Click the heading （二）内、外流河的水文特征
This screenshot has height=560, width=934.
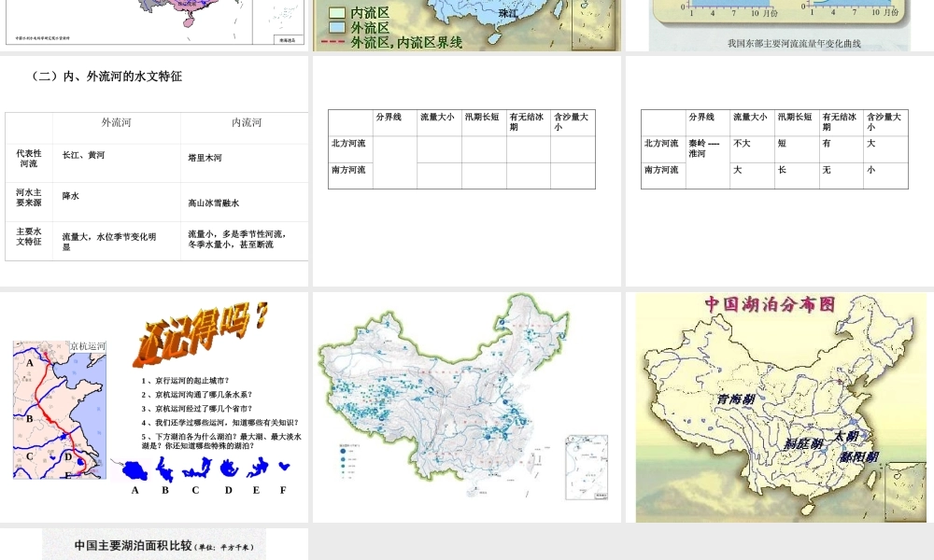click(x=105, y=77)
